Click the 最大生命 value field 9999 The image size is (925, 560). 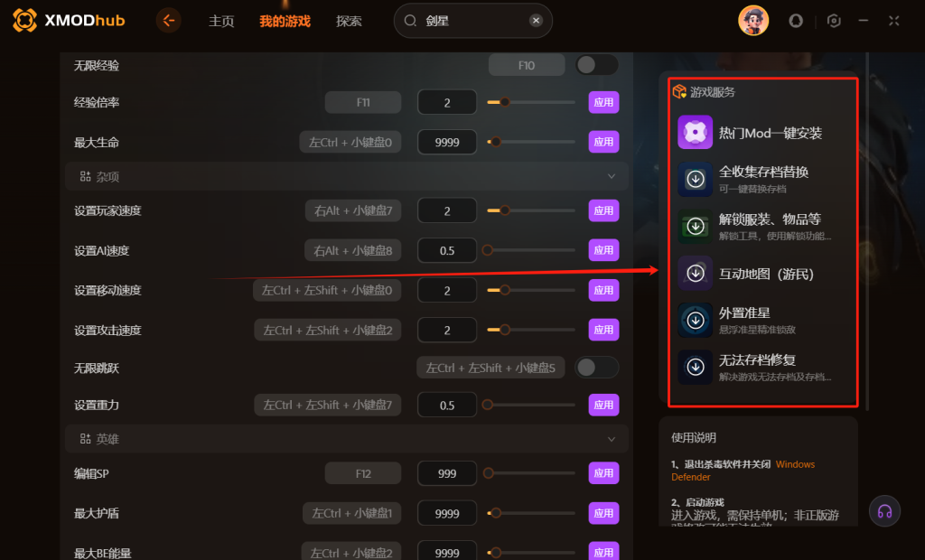click(446, 142)
